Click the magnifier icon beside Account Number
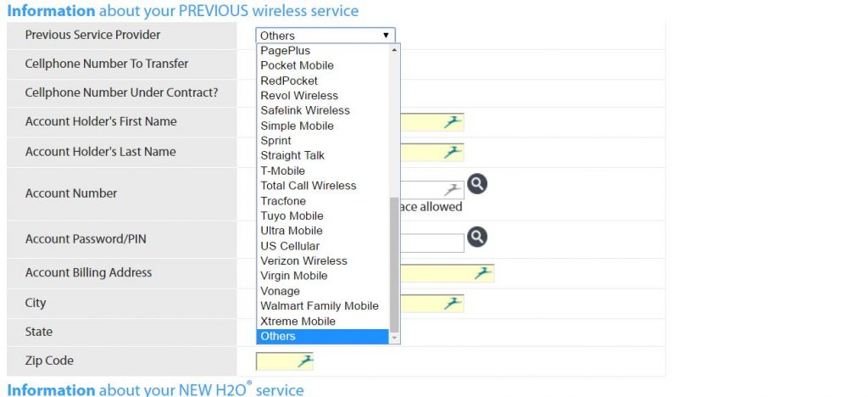Viewport: 868px width, 397px height. [476, 183]
